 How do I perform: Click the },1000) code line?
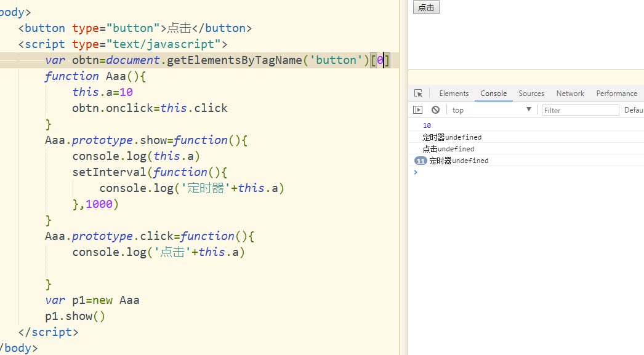click(95, 204)
